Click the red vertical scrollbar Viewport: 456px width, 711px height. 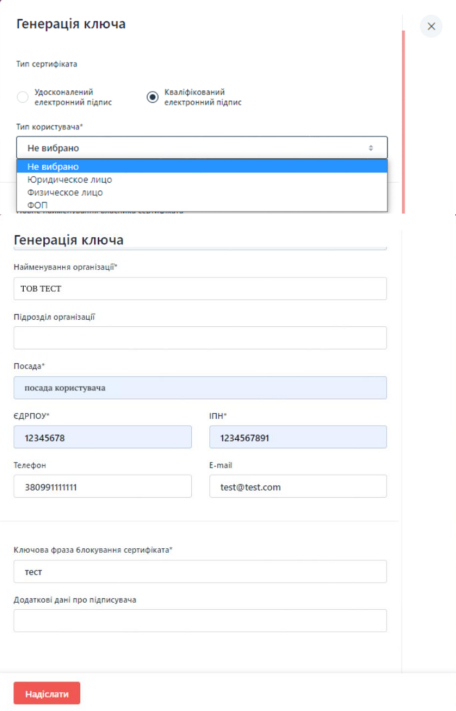pos(403,122)
